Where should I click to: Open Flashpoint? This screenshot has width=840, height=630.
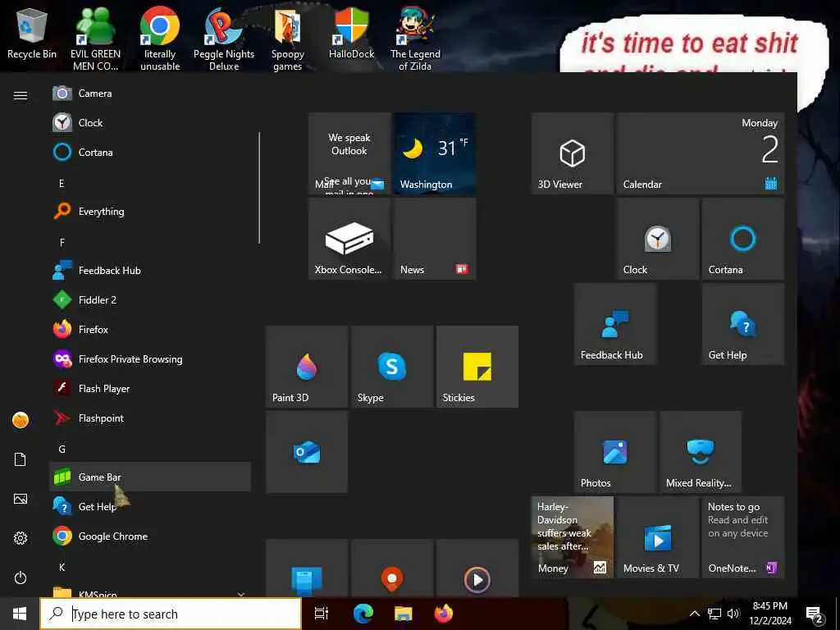(x=150, y=418)
